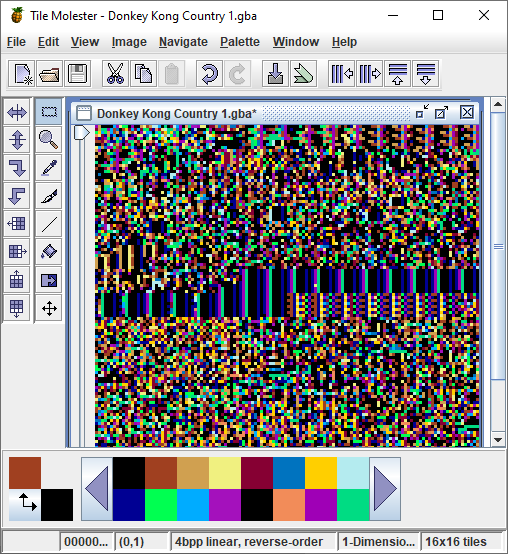Maximize the Donkey Kong Country 1.gba inner window

pos(441,113)
